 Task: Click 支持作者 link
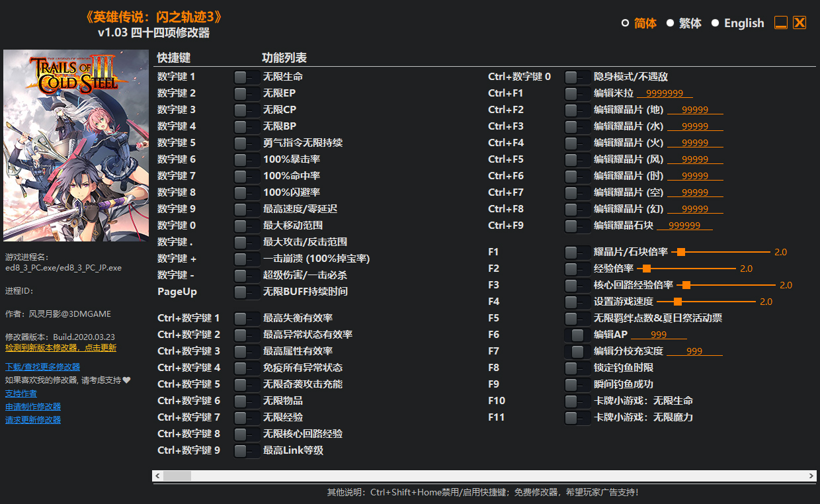(x=21, y=394)
